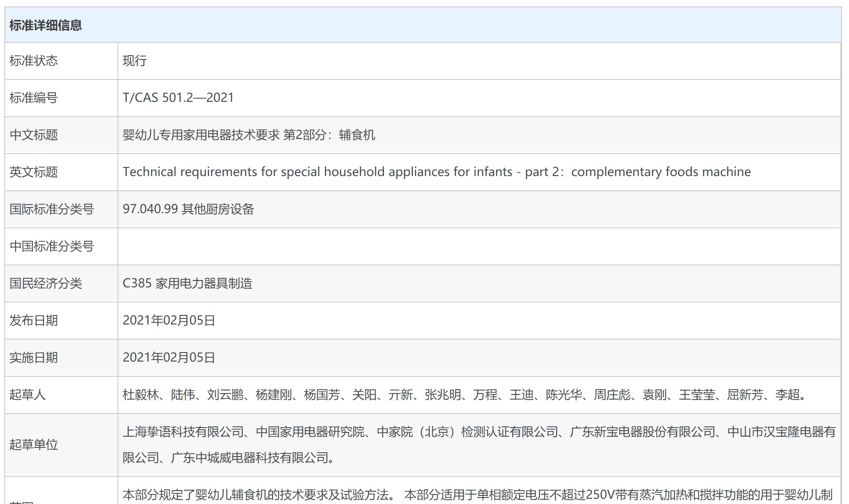
Task: Click the 标准详细信息 header
Action: tap(46, 25)
